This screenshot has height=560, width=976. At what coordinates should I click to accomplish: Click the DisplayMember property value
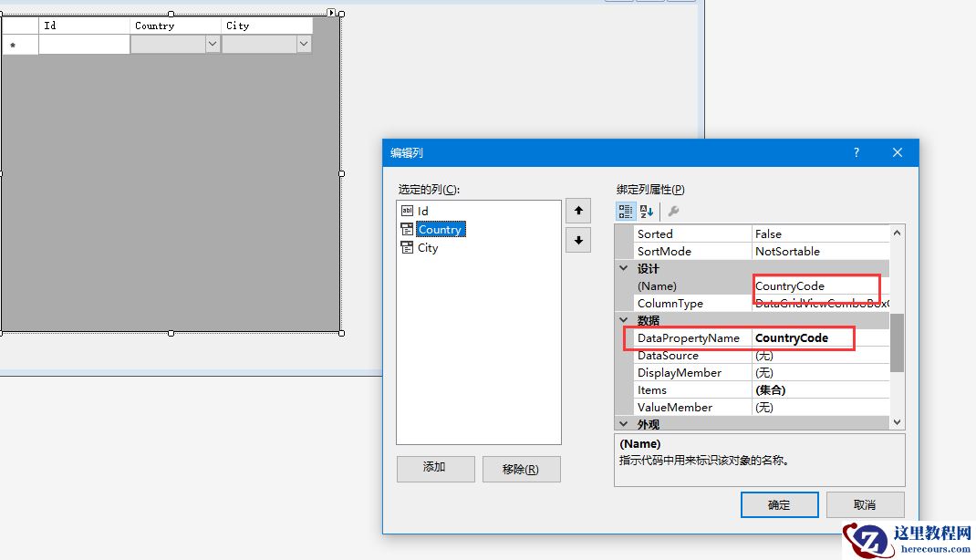click(x=820, y=373)
